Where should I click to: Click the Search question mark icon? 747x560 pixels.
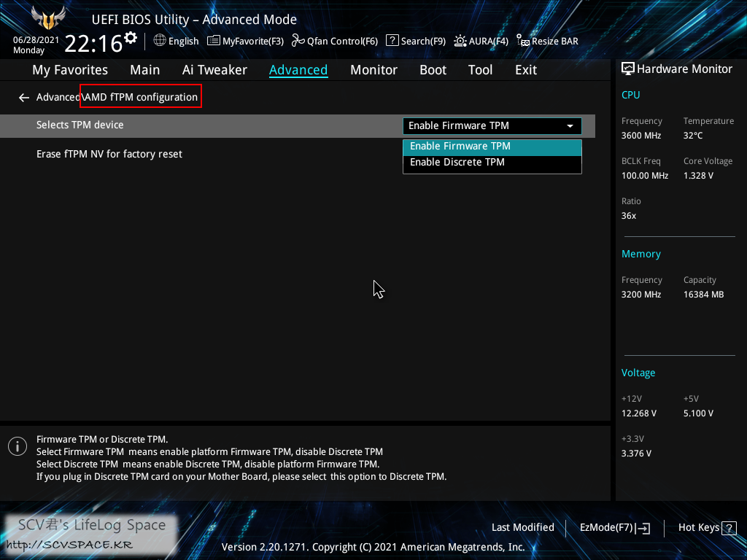392,41
